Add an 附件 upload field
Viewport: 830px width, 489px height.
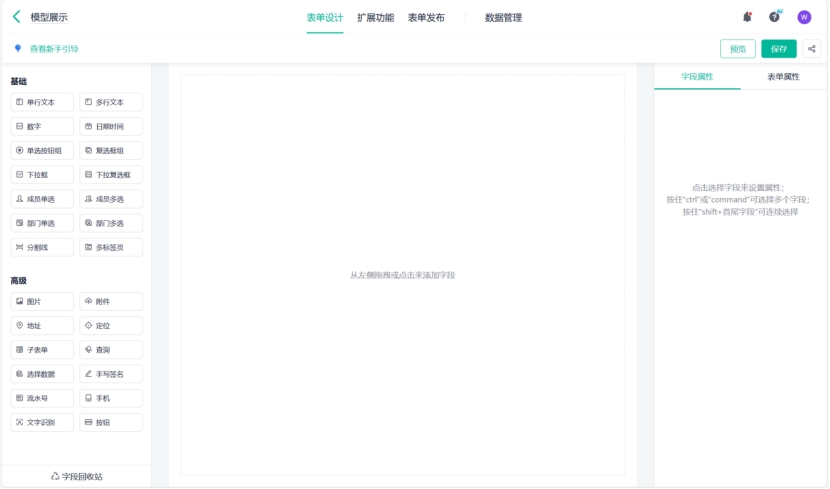[x=111, y=302]
